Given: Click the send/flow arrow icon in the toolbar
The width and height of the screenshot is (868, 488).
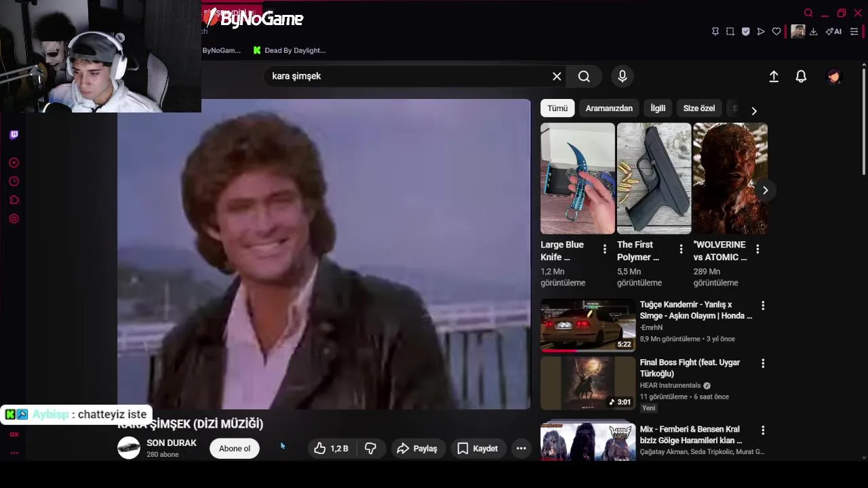Looking at the screenshot, I should (x=761, y=32).
